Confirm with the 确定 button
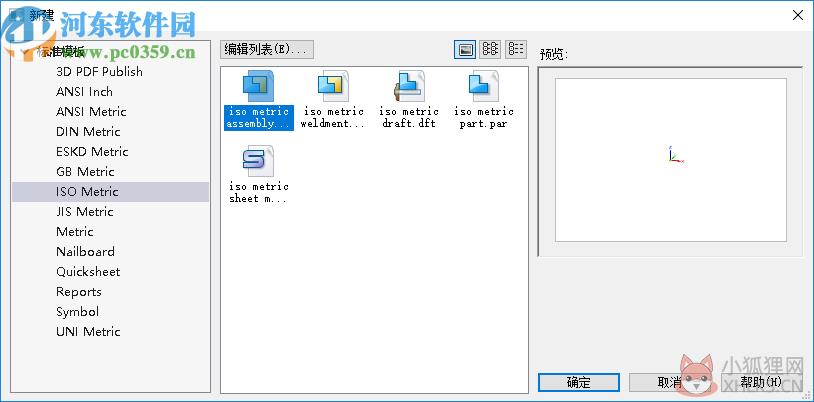This screenshot has width=814, height=402. 579,383
